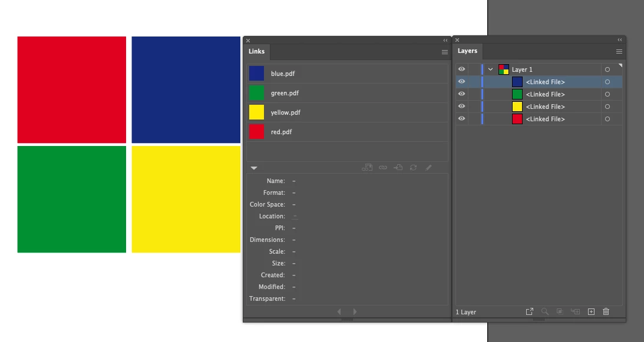
Task: Hide the yellow Linked File sublayer
Action: pyautogui.click(x=462, y=107)
